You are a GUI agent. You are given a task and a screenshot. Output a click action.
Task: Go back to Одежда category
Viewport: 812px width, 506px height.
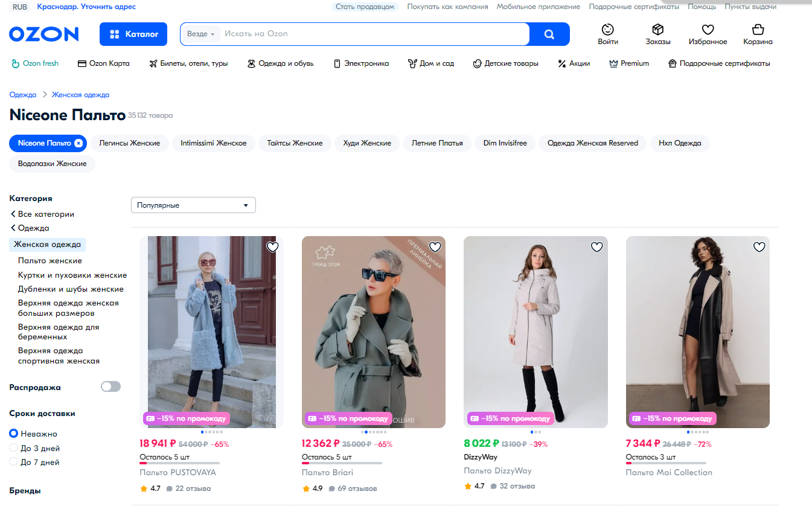pos(30,228)
